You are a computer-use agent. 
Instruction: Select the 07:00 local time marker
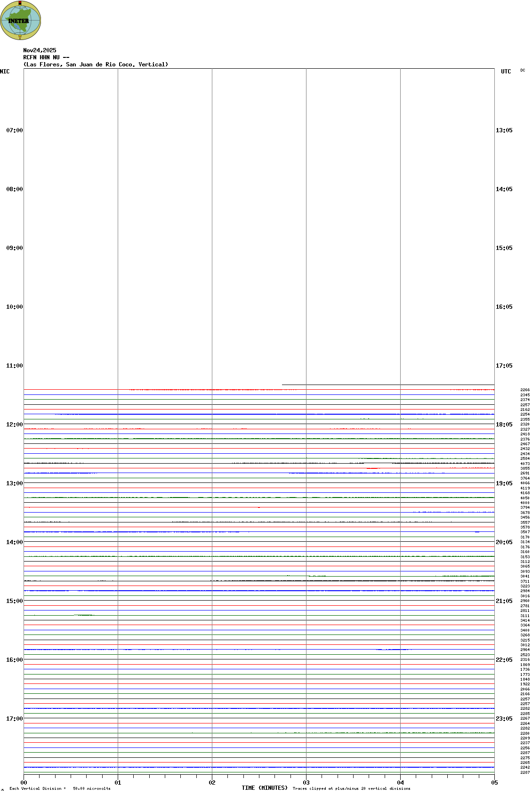tap(14, 130)
